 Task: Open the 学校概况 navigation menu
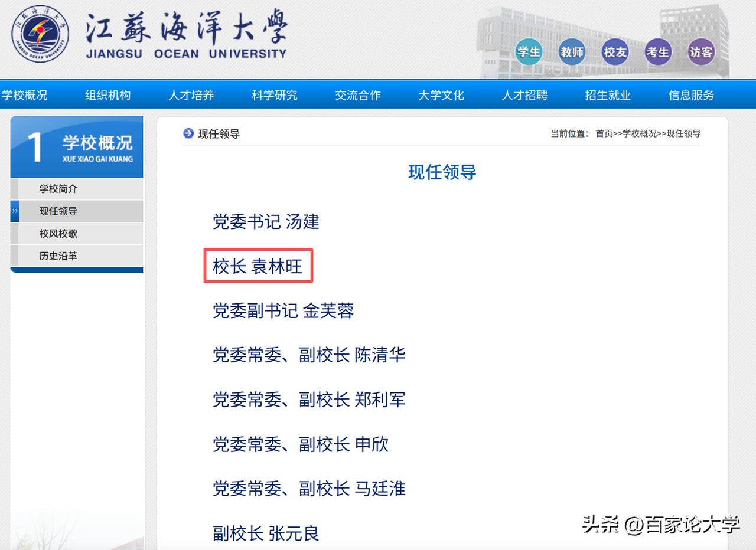pos(24,95)
